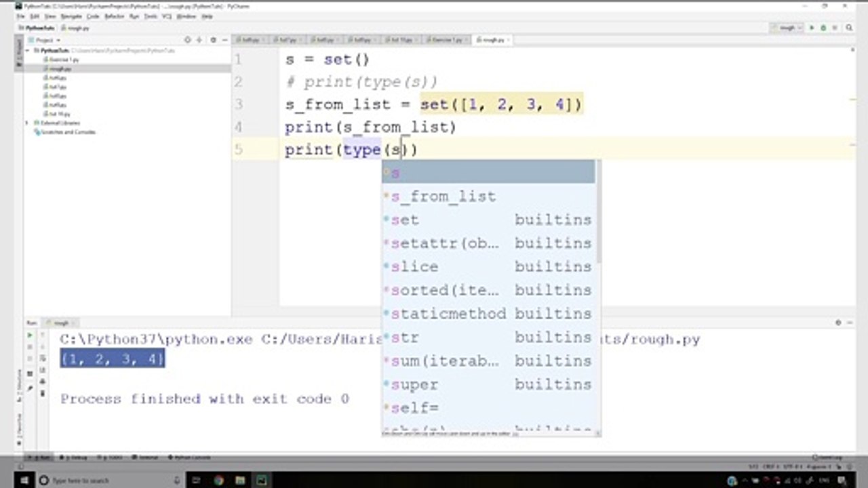The width and height of the screenshot is (868, 488).
Task: Click the autocomplete popup scrollbar
Action: click(598, 212)
